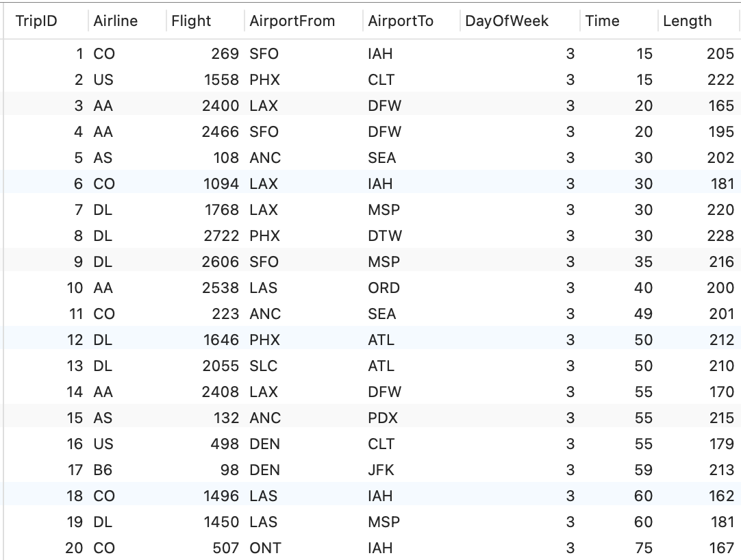Sort by the Time column header
Image resolution: width=741 pixels, height=560 pixels.
pos(602,21)
